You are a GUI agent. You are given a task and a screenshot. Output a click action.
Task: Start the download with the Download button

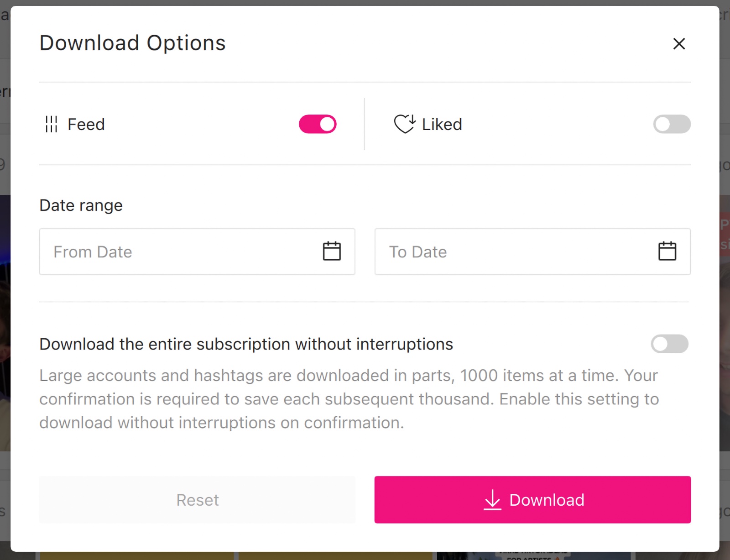[532, 500]
